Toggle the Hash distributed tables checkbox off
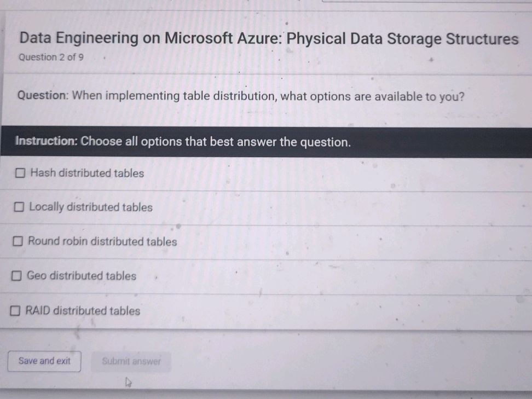Image resolution: width=532 pixels, height=399 pixels. pyautogui.click(x=20, y=172)
